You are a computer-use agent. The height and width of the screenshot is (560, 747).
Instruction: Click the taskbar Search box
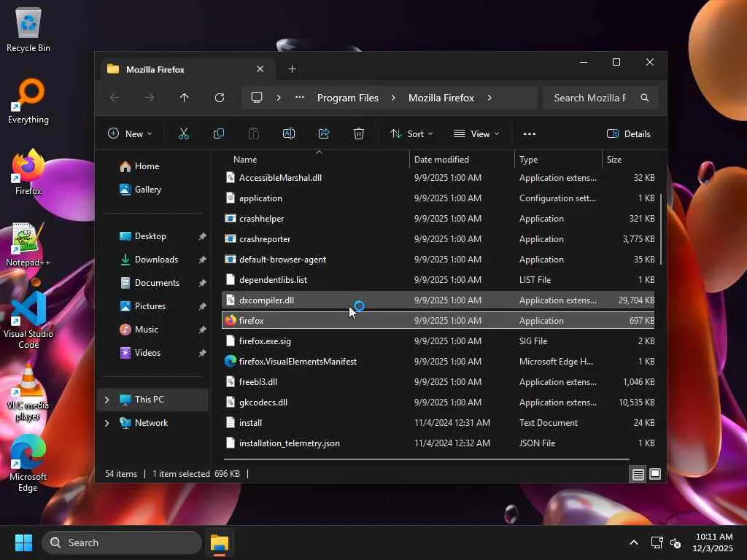[x=122, y=542]
